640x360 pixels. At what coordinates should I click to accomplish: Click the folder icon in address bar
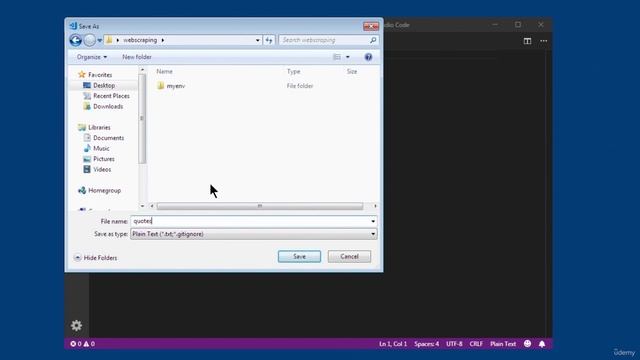point(109,40)
